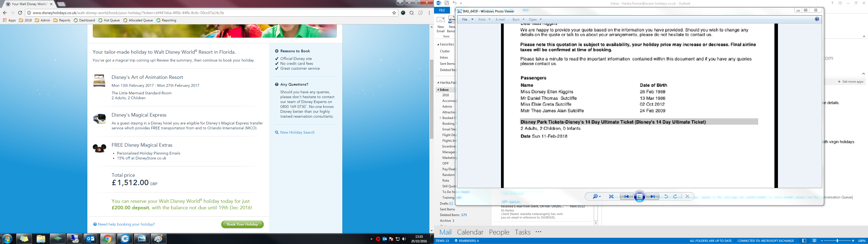Open the Windows Start menu
The width and height of the screenshot is (868, 244).
(x=7, y=239)
